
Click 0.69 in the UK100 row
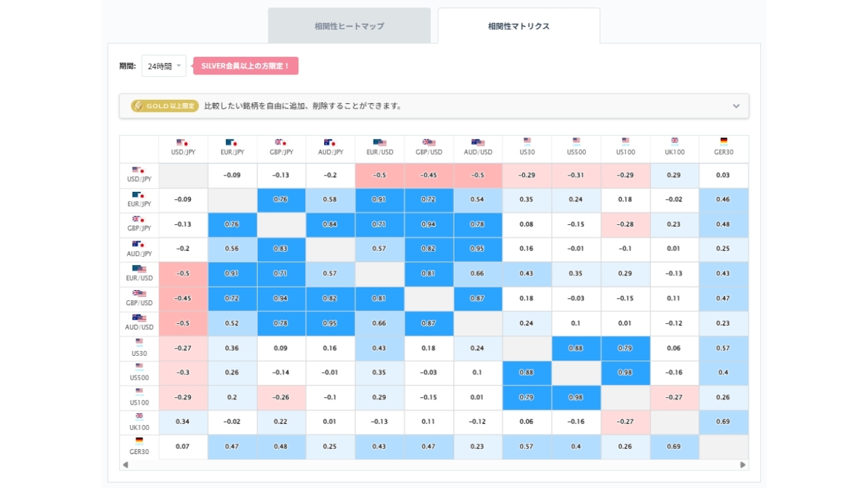click(x=724, y=422)
